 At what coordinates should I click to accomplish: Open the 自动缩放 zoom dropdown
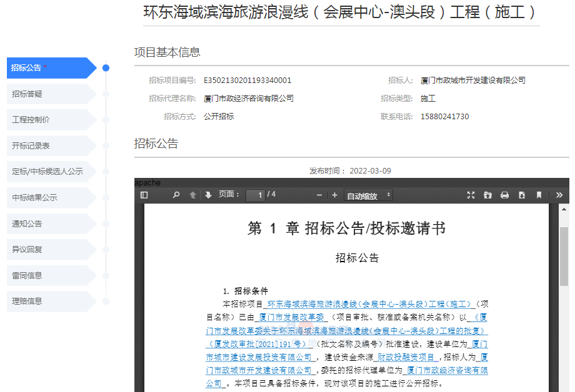(x=368, y=195)
